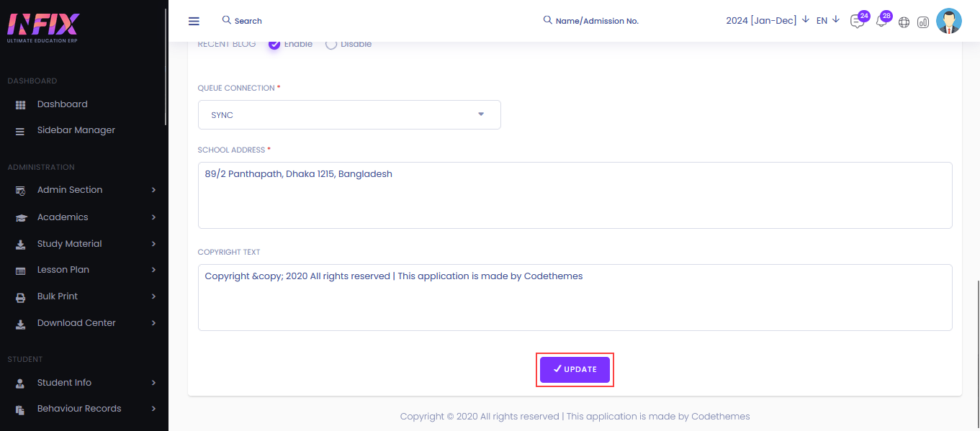Viewport: 980px width, 431px height.
Task: Click the sidebar vertical scrollbar
Action: pos(166,67)
